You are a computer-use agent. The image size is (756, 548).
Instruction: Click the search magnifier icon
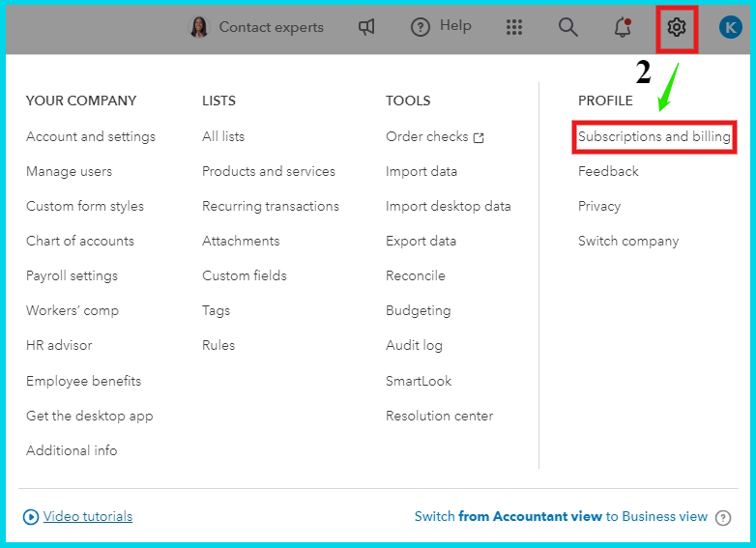[x=568, y=27]
